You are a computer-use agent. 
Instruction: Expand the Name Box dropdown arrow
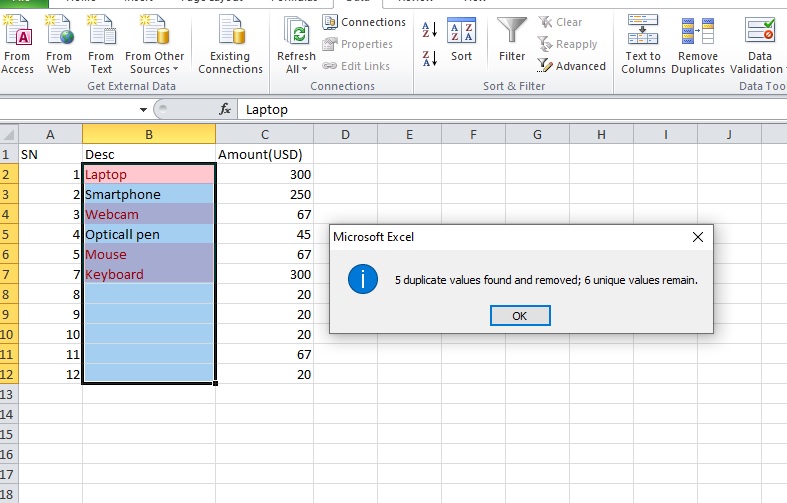coord(143,109)
